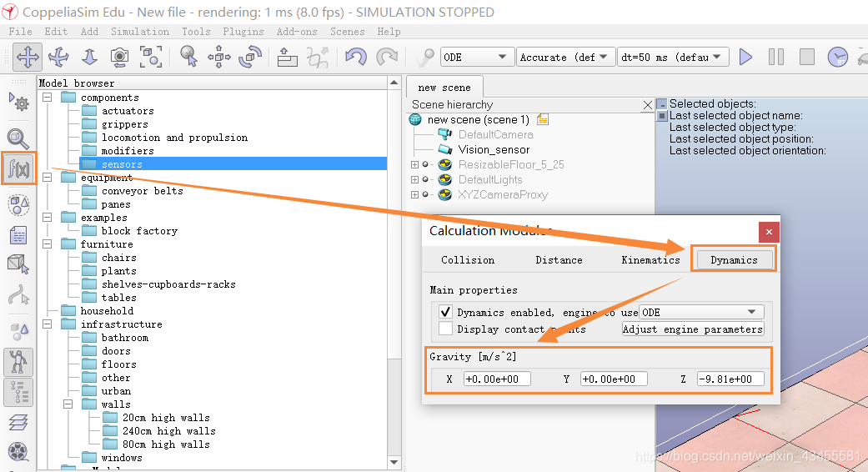This screenshot has width=868, height=472.
Task: Collapse the equipment folder
Action: (x=47, y=177)
